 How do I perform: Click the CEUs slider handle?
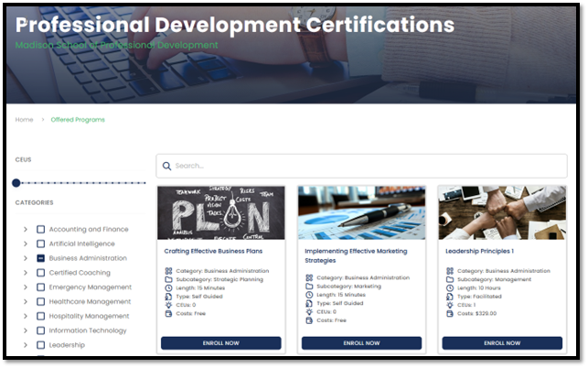(x=16, y=183)
